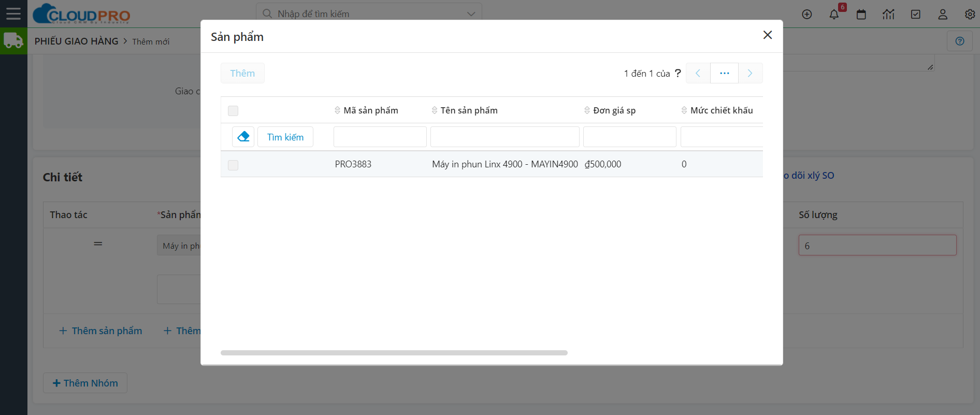This screenshot has height=415, width=980.
Task: Clear filters with the eraser icon
Action: pos(243,137)
